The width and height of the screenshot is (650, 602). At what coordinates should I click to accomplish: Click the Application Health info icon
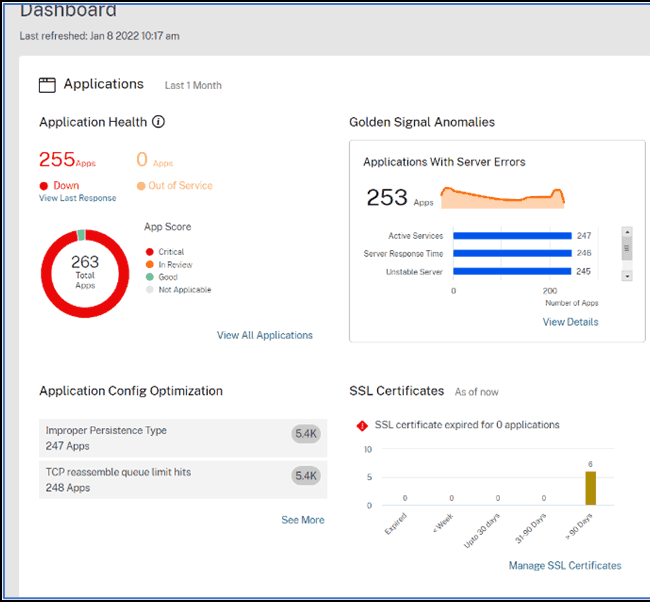[x=158, y=122]
